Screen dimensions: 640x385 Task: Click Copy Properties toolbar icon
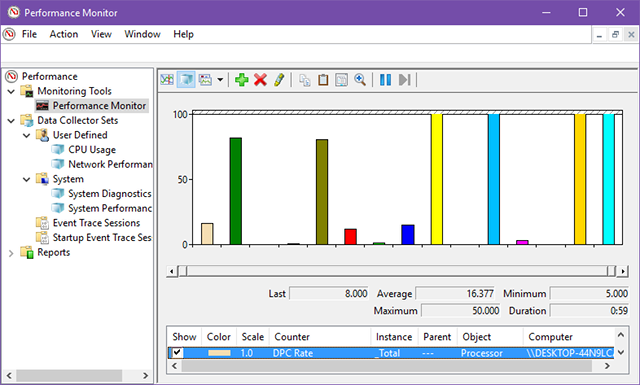(x=304, y=80)
